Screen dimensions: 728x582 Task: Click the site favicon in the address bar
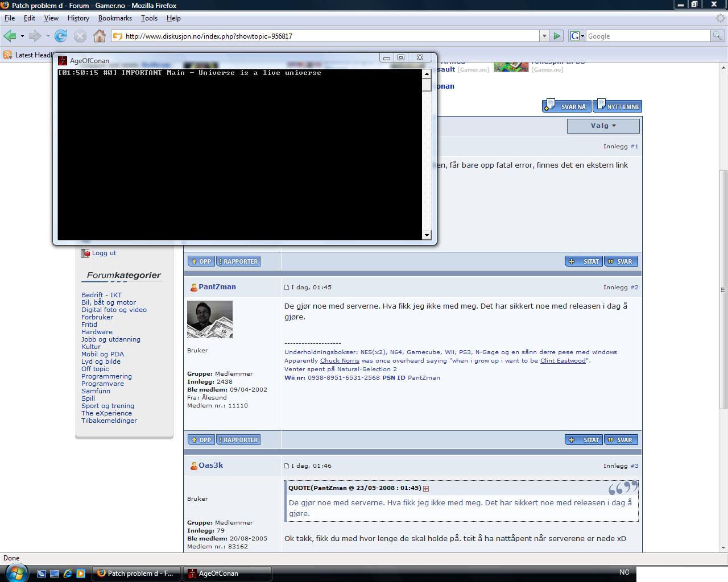coord(118,36)
